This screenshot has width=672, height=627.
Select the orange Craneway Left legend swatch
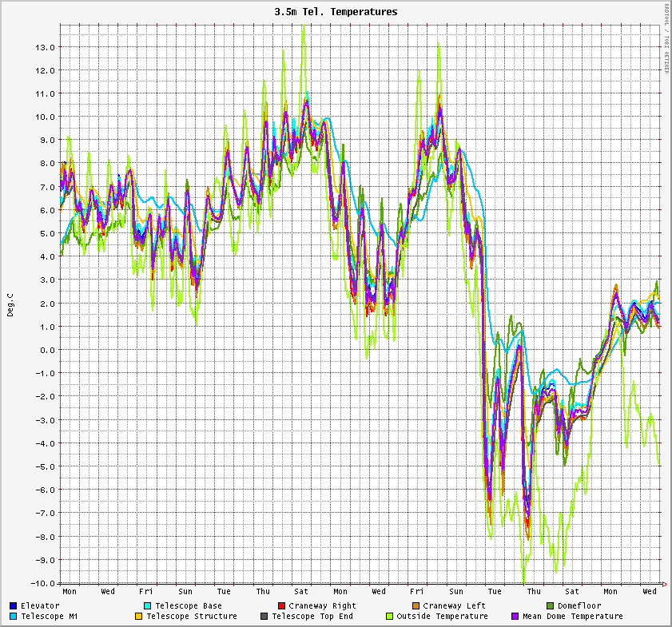pos(416,606)
